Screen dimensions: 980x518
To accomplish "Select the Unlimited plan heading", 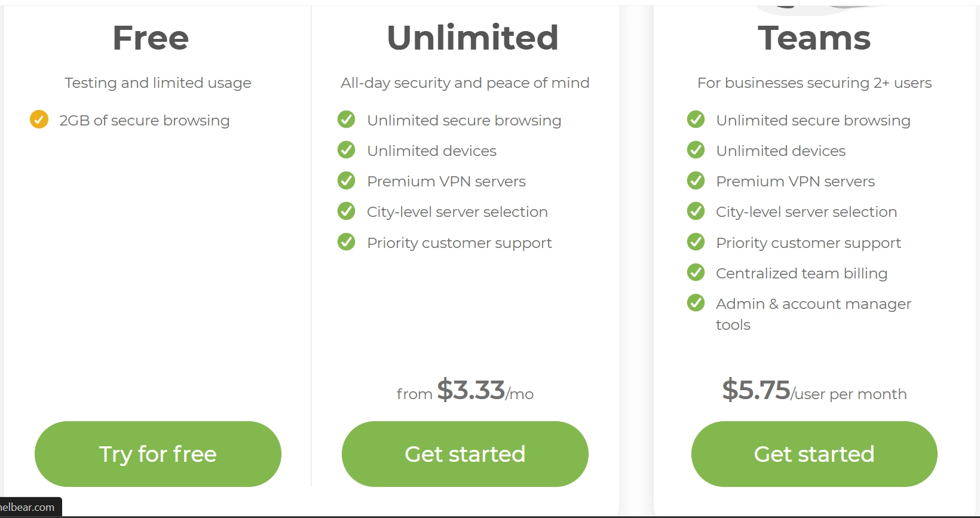I will coord(472,38).
